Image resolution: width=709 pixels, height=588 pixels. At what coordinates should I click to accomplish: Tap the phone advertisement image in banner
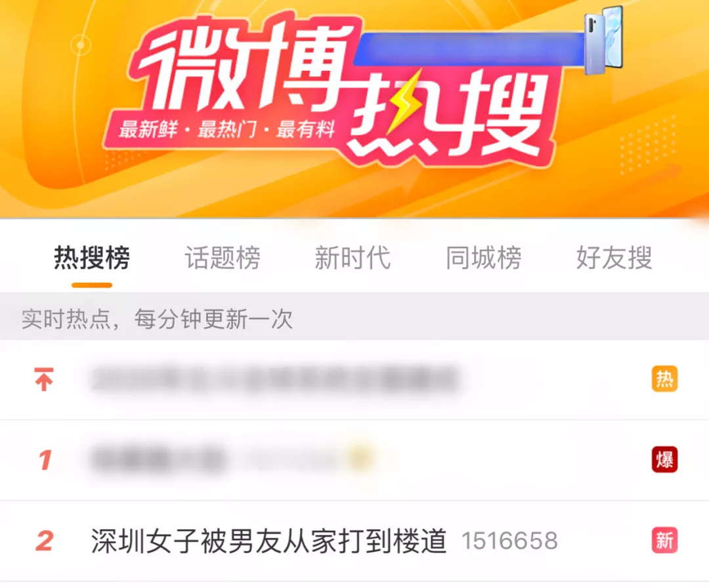click(604, 40)
